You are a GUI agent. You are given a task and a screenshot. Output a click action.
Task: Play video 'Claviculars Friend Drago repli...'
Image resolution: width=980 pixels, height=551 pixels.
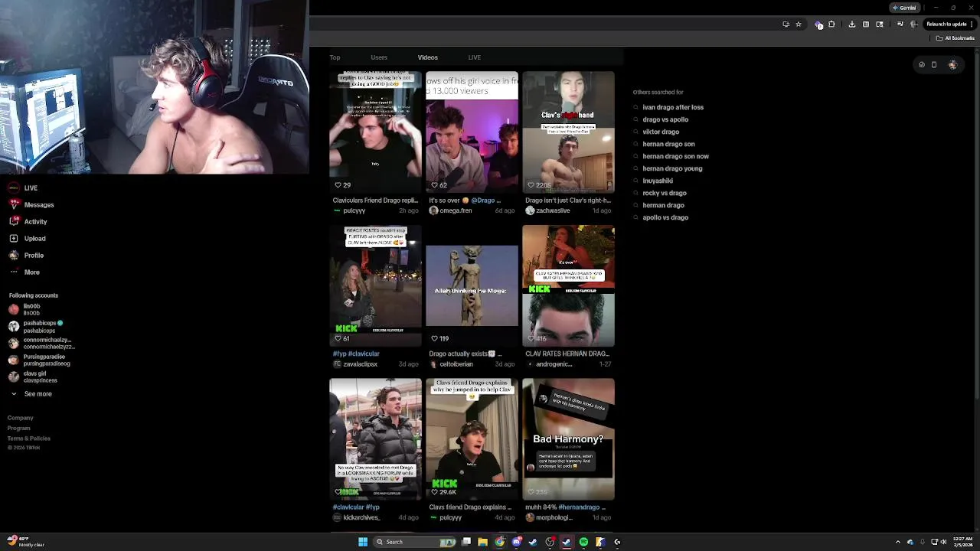[x=375, y=132]
